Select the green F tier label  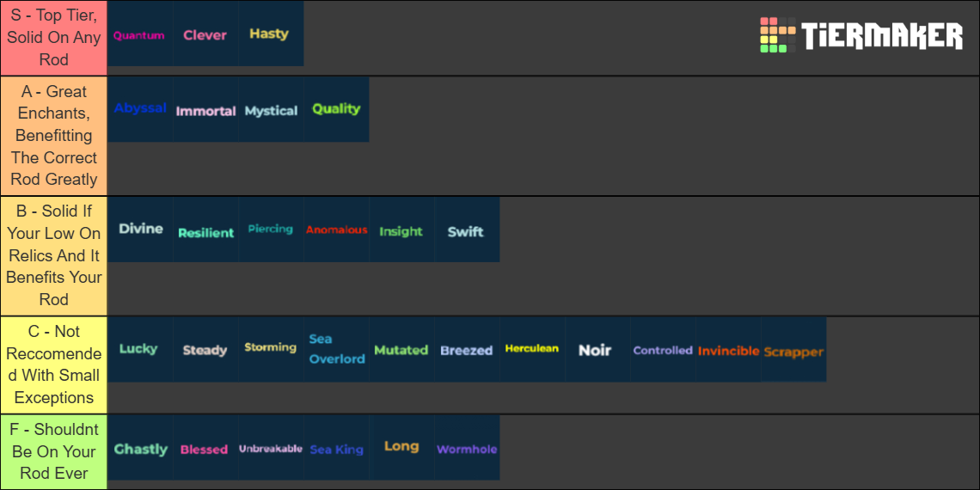click(x=54, y=451)
